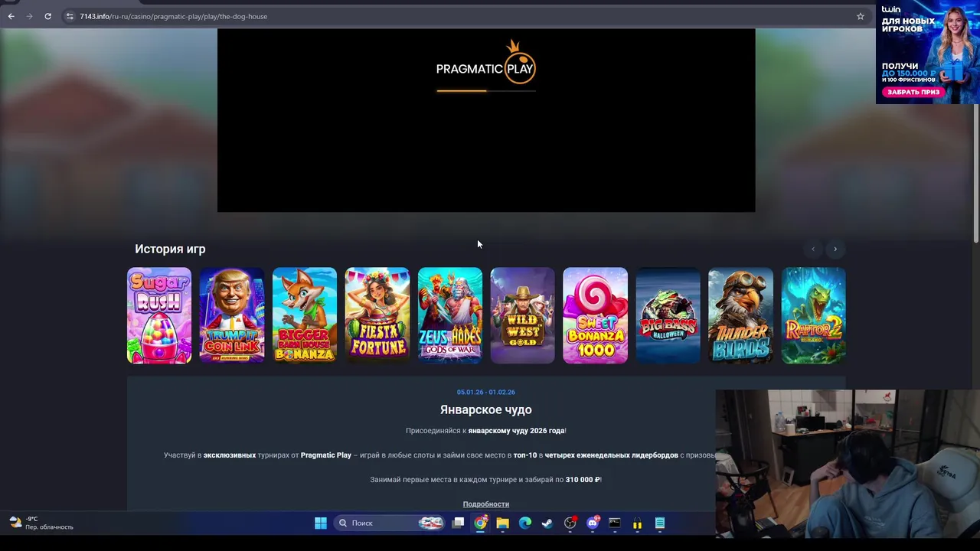The height and width of the screenshot is (551, 980).
Task: Open the Raptor 2 game thumbnail
Action: (x=813, y=315)
